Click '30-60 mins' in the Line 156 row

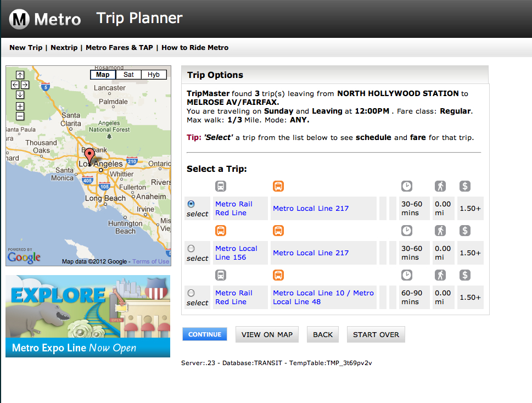pyautogui.click(x=415, y=253)
